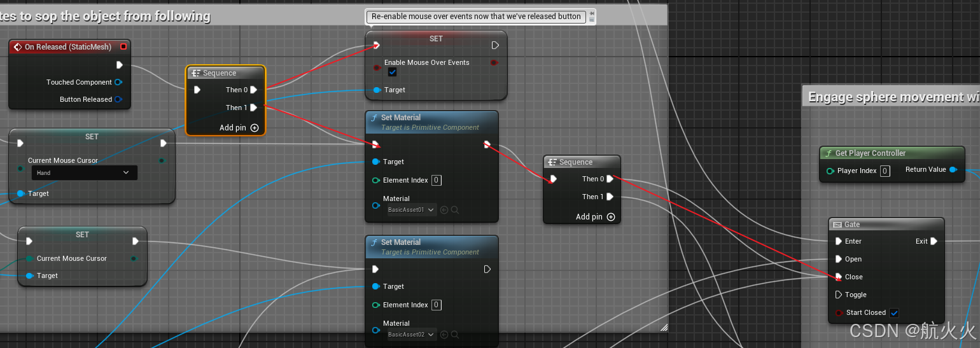Image resolution: width=980 pixels, height=348 pixels.
Task: Click Player Index pin on Get Player Controller
Action: 830,171
